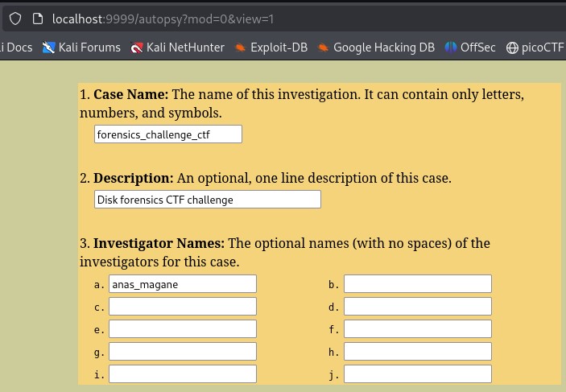Click the "Description:" label text
Image resolution: width=566 pixels, height=392 pixels.
pos(134,179)
